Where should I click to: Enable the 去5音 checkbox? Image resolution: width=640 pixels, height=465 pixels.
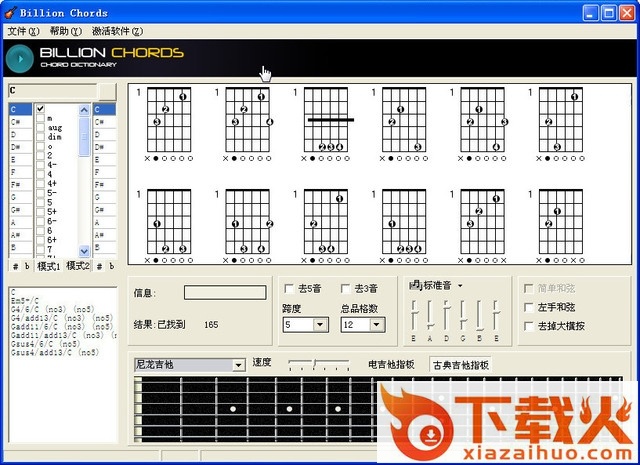(x=289, y=289)
